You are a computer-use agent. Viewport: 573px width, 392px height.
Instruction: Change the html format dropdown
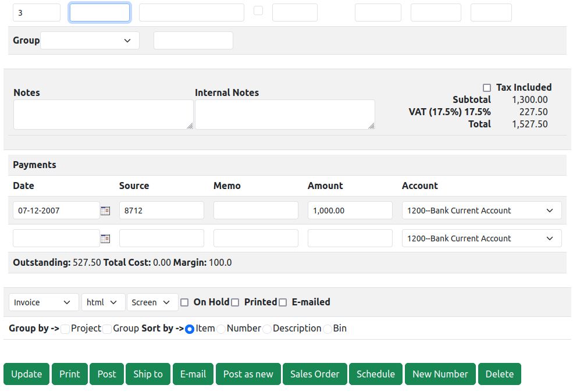[104, 302]
